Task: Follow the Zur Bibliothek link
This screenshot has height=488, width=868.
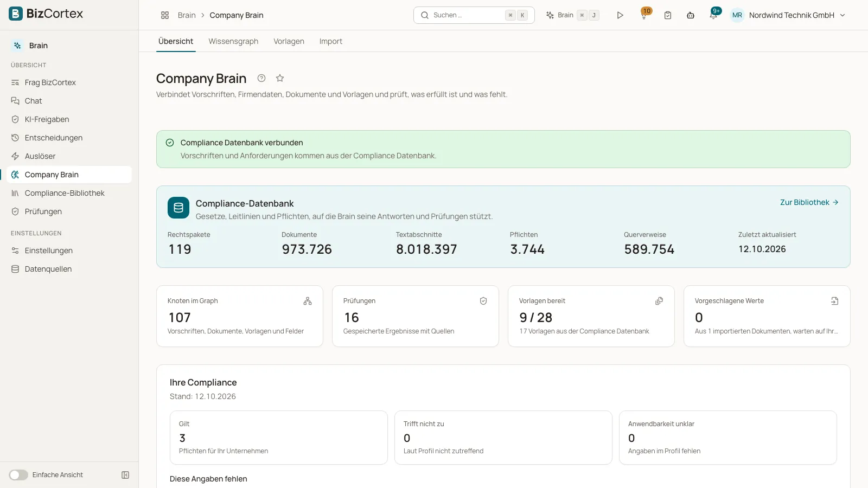Action: 809,202
